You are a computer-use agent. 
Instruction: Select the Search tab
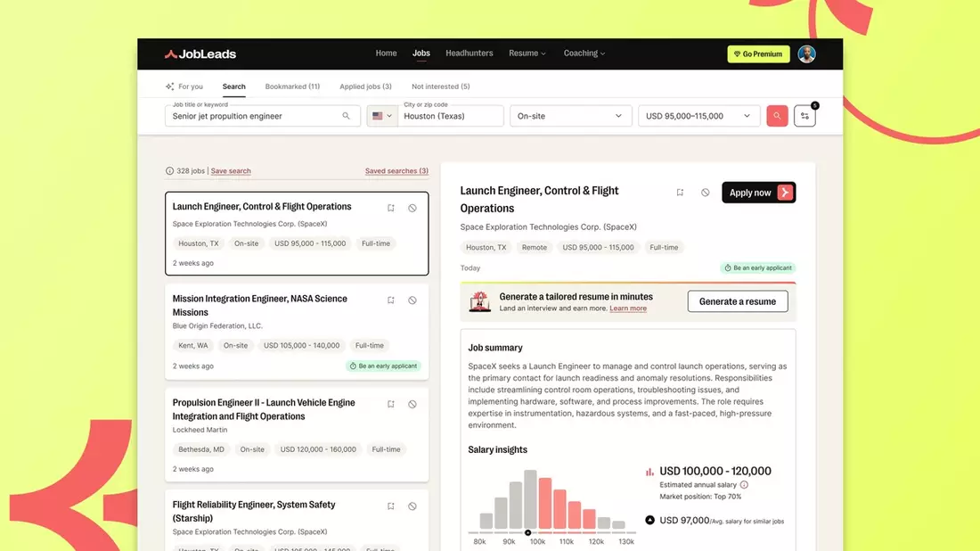coord(233,86)
